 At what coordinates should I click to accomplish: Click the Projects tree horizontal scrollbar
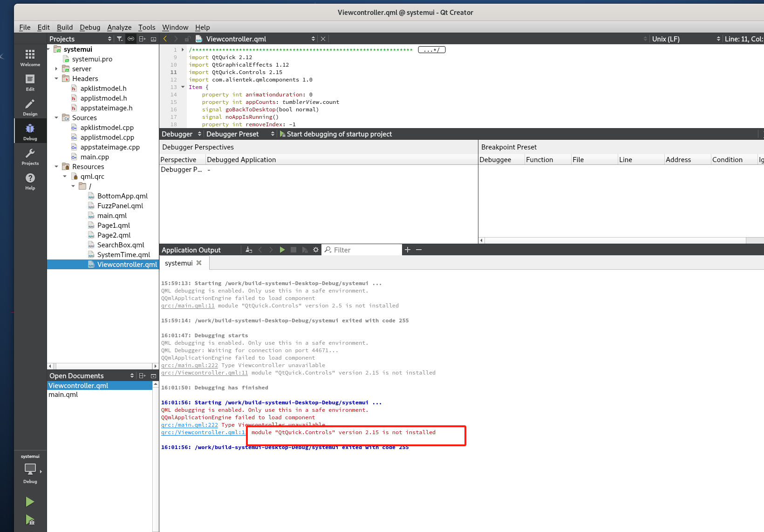[102, 366]
